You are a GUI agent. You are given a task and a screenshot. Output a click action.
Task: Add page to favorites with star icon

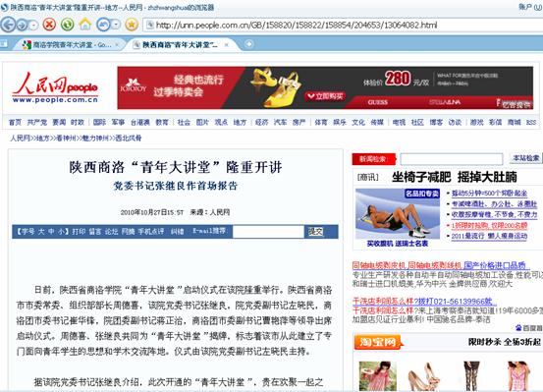(x=132, y=25)
